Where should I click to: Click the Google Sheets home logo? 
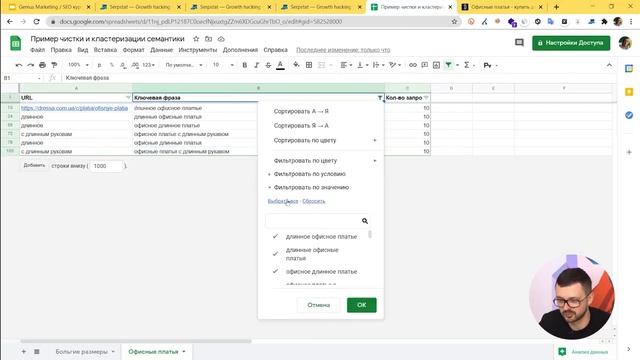pos(16,43)
